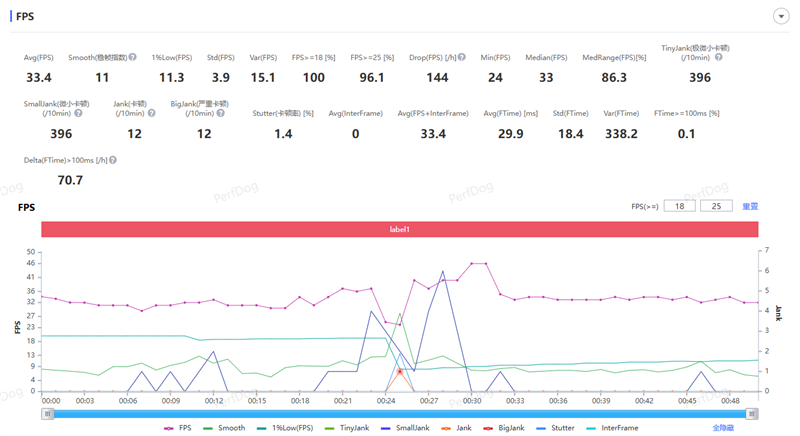Click the 重置 (reset) link
The width and height of the screenshot is (800, 436).
click(749, 206)
